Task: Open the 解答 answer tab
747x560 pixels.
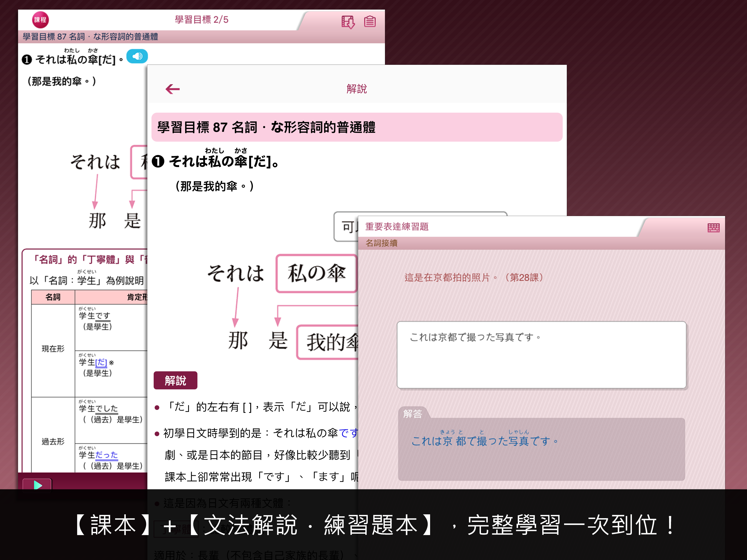Action: pos(413,413)
